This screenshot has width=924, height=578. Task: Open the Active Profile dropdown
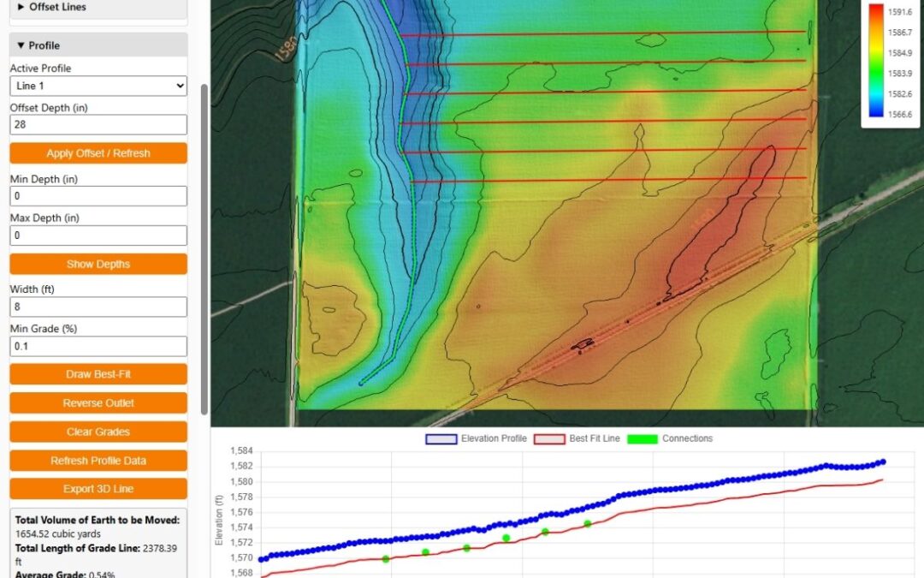tap(98, 86)
